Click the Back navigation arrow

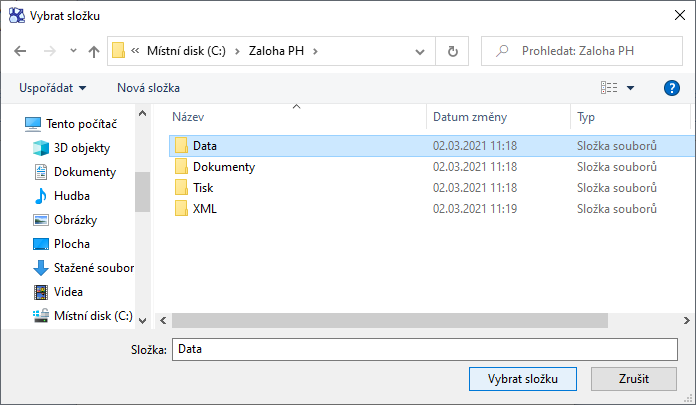tap(20, 51)
